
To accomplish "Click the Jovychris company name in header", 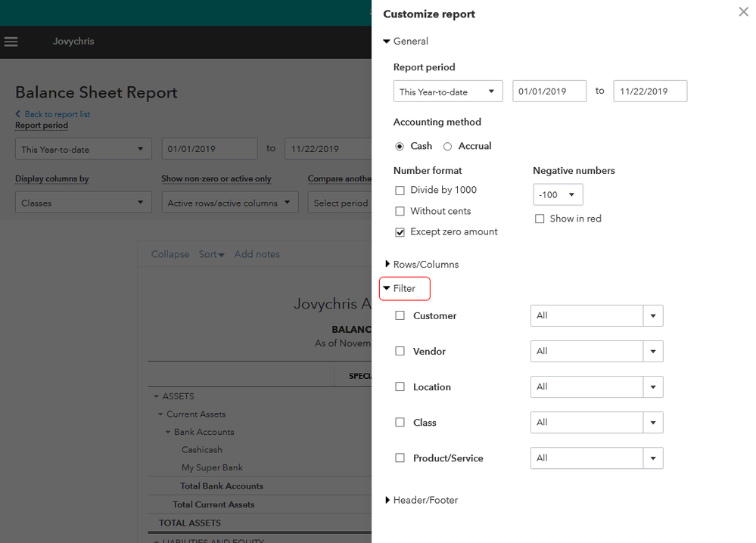I will [x=73, y=42].
